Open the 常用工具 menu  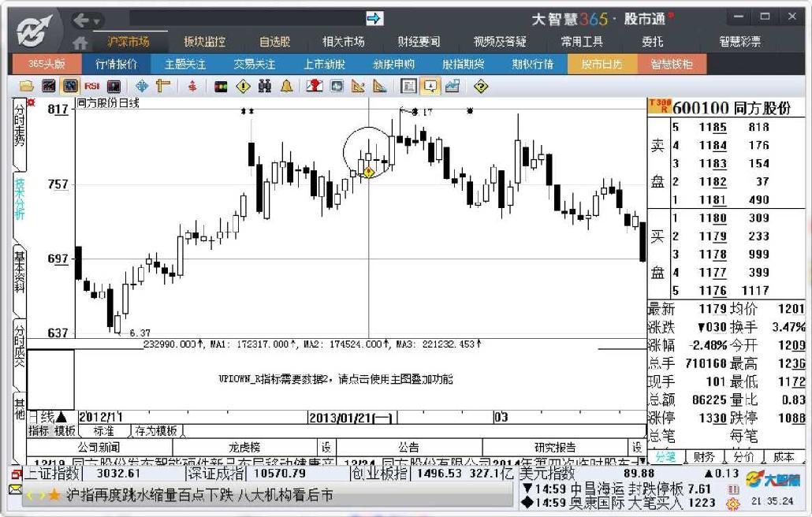coord(582,42)
